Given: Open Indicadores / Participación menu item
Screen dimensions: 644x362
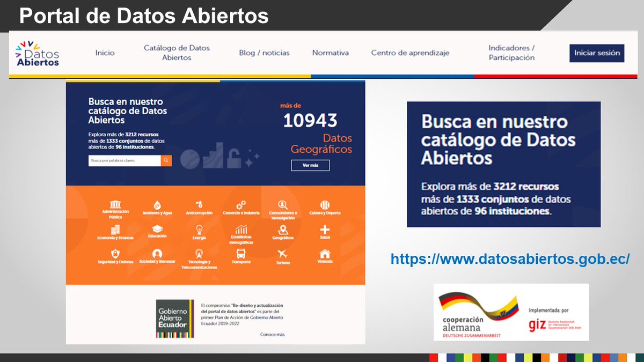Looking at the screenshot, I should [x=511, y=53].
